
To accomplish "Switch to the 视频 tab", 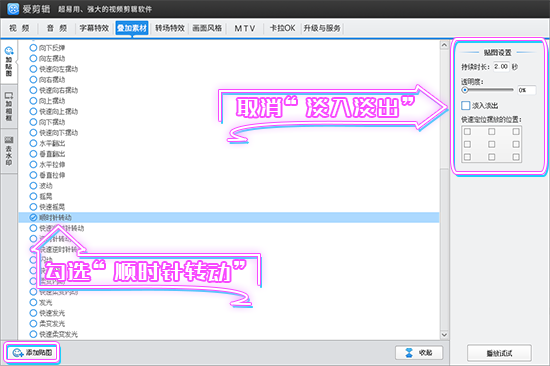I will click(x=19, y=28).
